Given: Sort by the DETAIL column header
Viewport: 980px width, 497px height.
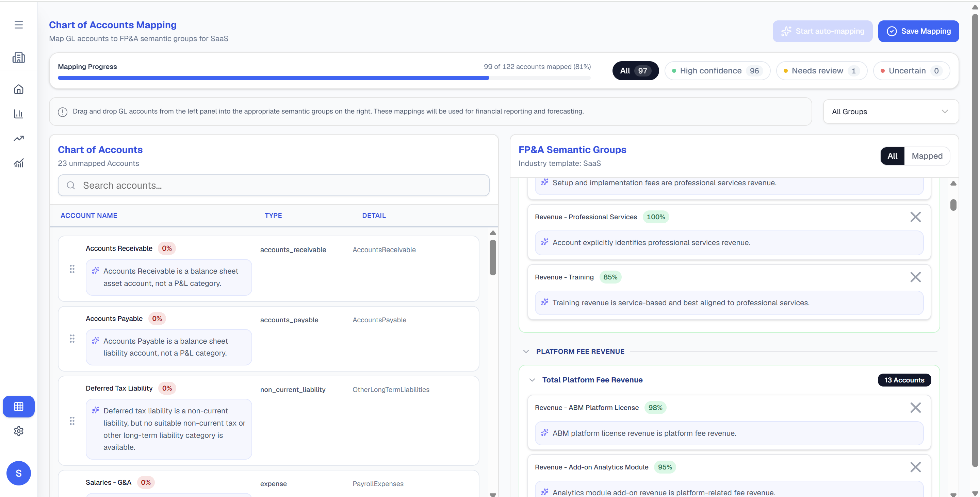Looking at the screenshot, I should pos(374,216).
